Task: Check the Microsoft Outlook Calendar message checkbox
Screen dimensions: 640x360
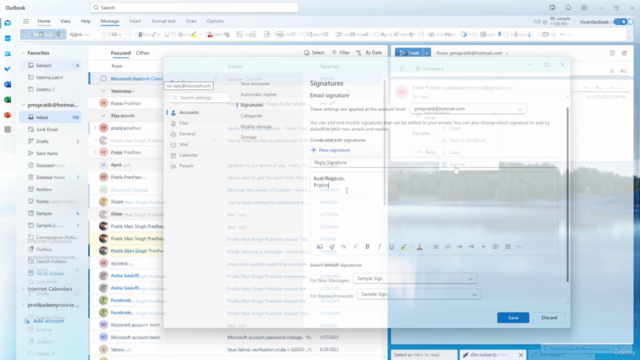Action: [x=104, y=78]
